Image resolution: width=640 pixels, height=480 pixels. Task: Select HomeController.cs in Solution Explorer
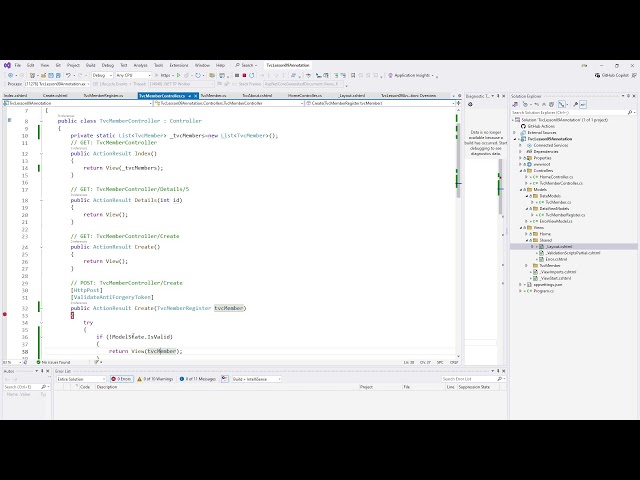pos(556,177)
